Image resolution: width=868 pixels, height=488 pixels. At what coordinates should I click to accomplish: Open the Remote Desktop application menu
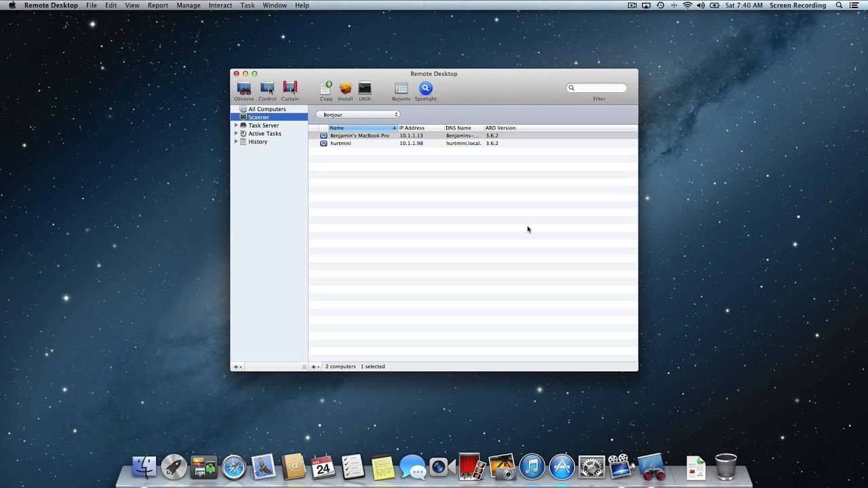(51, 5)
